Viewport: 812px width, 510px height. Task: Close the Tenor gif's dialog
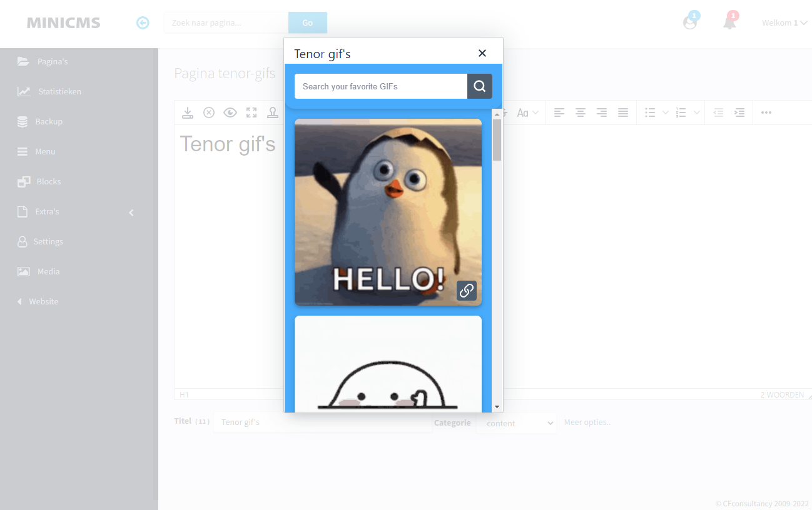(x=482, y=53)
